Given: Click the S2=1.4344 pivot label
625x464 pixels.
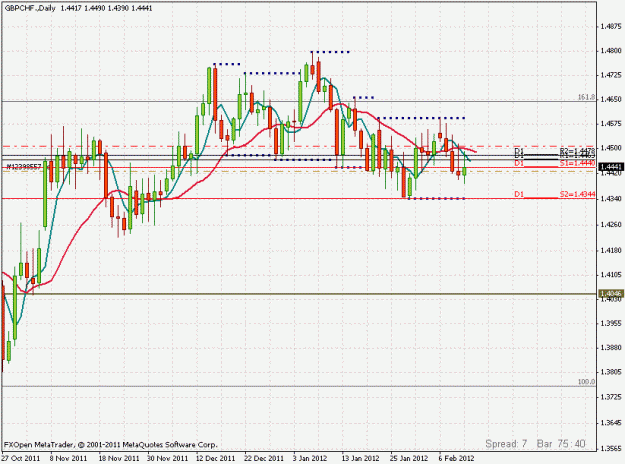Looking at the screenshot, I should click(x=577, y=195).
